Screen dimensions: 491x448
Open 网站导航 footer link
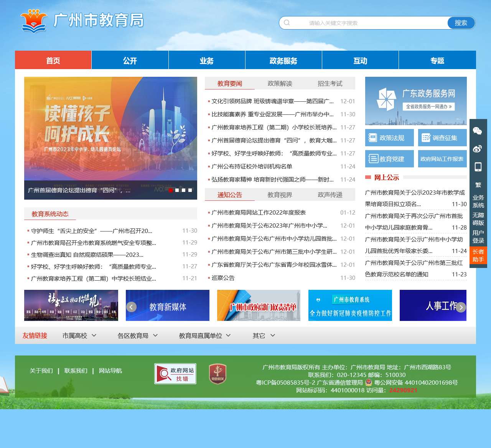[x=110, y=370]
